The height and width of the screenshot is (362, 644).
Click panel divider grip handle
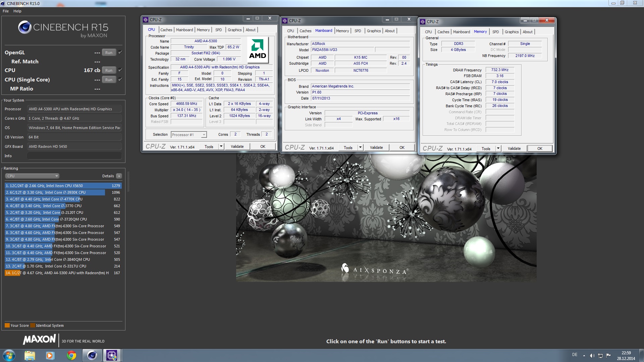[128, 181]
